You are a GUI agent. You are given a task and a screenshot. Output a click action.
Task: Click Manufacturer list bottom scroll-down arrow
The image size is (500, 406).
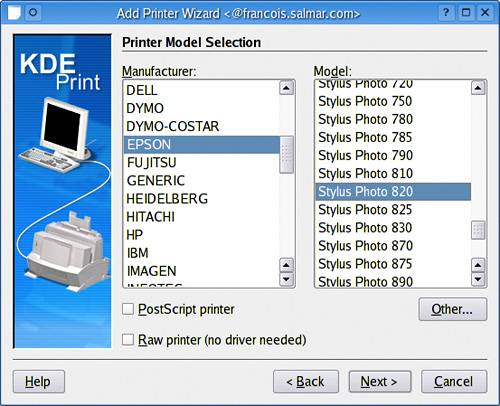click(286, 279)
